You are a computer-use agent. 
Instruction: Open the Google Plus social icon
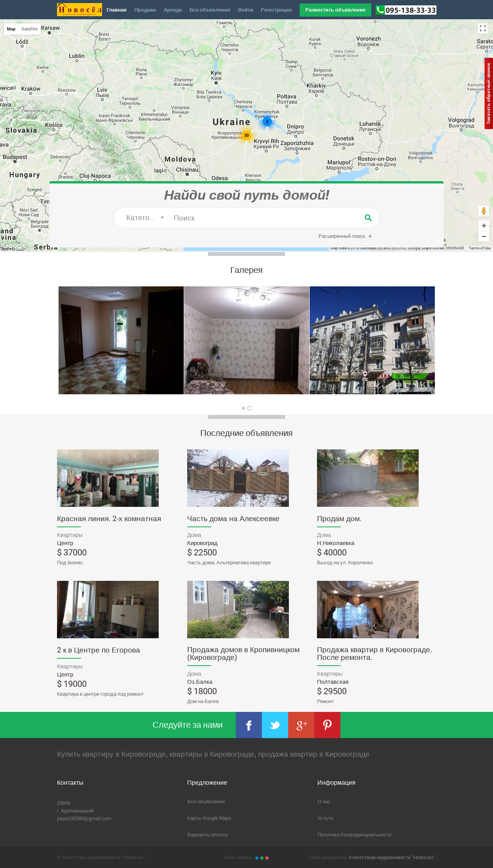(301, 725)
